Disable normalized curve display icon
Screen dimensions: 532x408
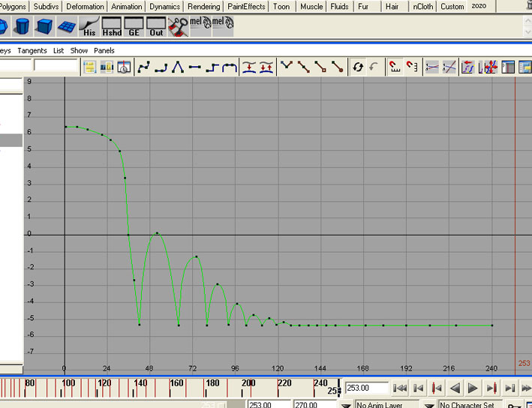click(x=449, y=67)
